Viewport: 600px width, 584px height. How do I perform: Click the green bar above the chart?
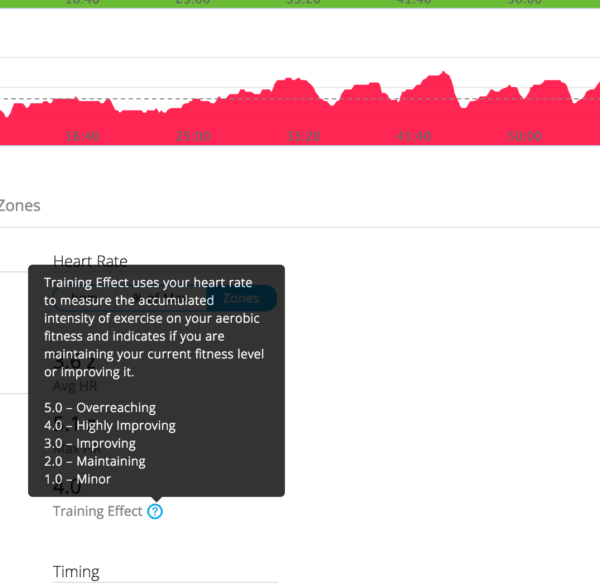[300, 4]
